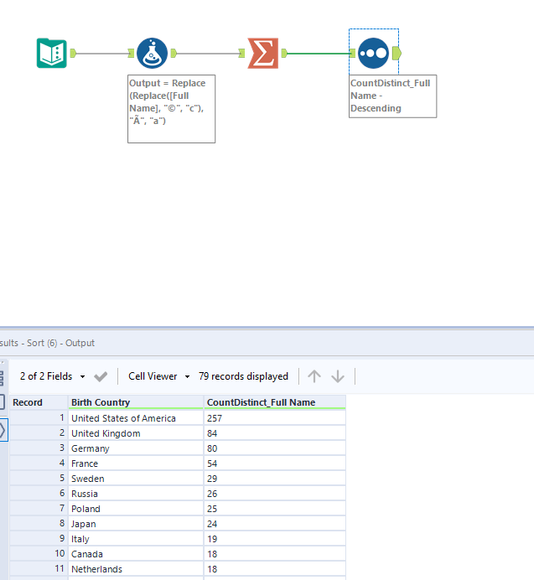Click the Summarize tool output anchor
This screenshot has width=534, height=580.
click(284, 53)
